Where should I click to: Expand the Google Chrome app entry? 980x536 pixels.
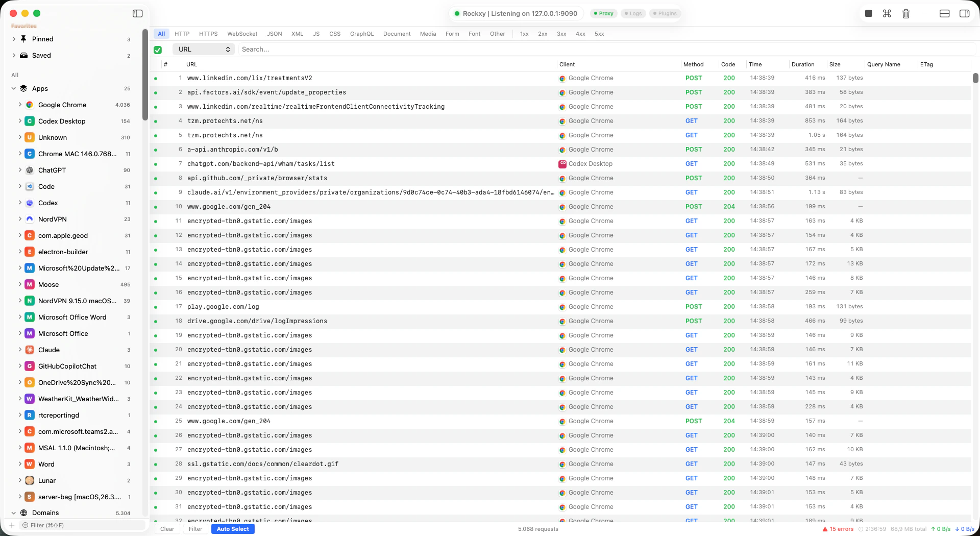20,105
